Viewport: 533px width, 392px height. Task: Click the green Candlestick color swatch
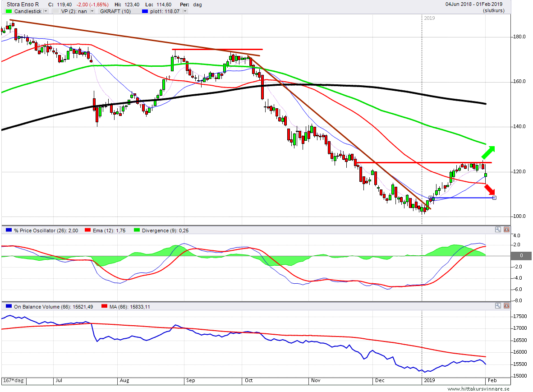(9, 11)
